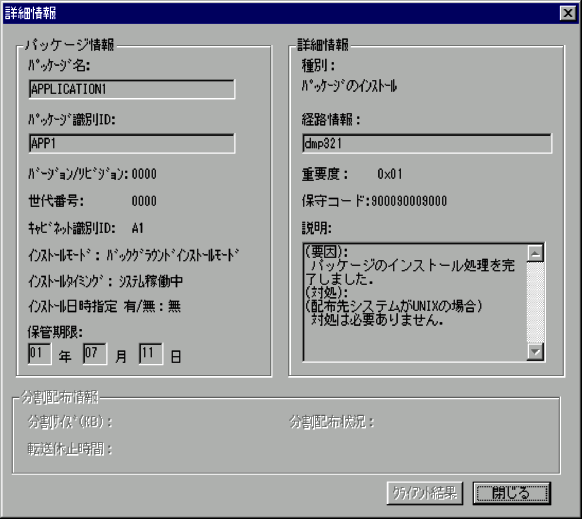
Task: Click the day field showing 11
Action: click(150, 353)
